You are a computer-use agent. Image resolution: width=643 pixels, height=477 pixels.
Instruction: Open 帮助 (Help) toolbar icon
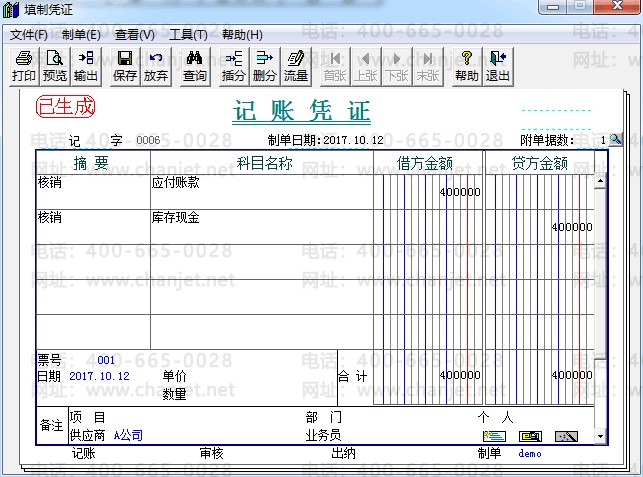pos(466,66)
